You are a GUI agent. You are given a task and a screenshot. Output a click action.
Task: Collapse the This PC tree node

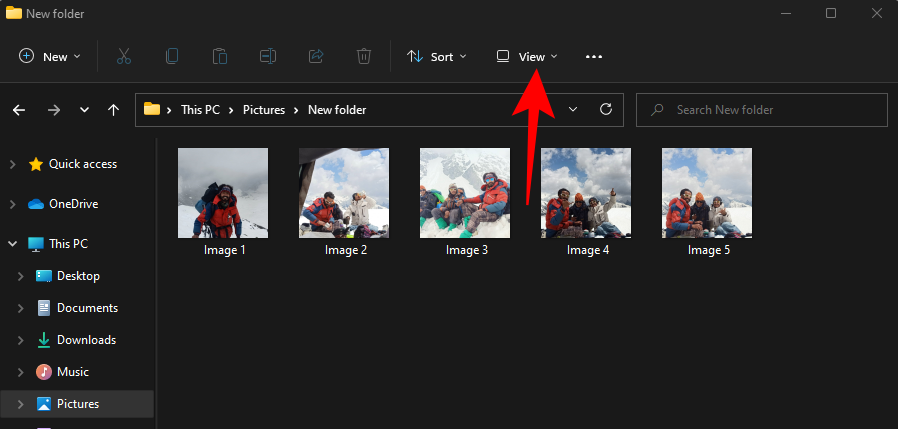point(12,244)
